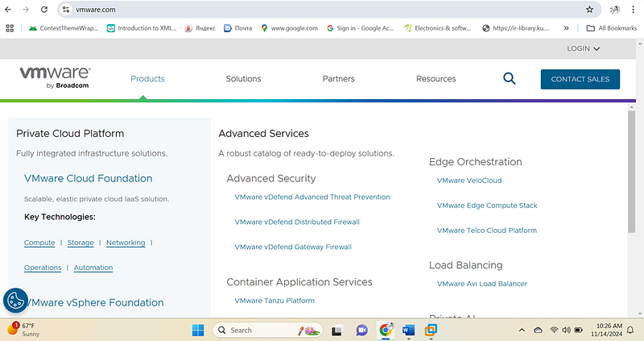Open Chrome three-dot menu
This screenshot has width=644, height=341.
(633, 10)
